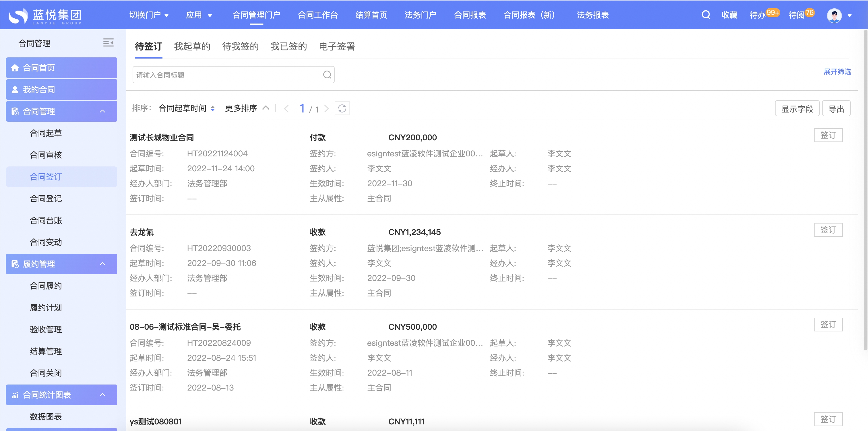Open 合同报表 in top navigation
Viewport: 868px width, 431px height.
[x=470, y=15]
